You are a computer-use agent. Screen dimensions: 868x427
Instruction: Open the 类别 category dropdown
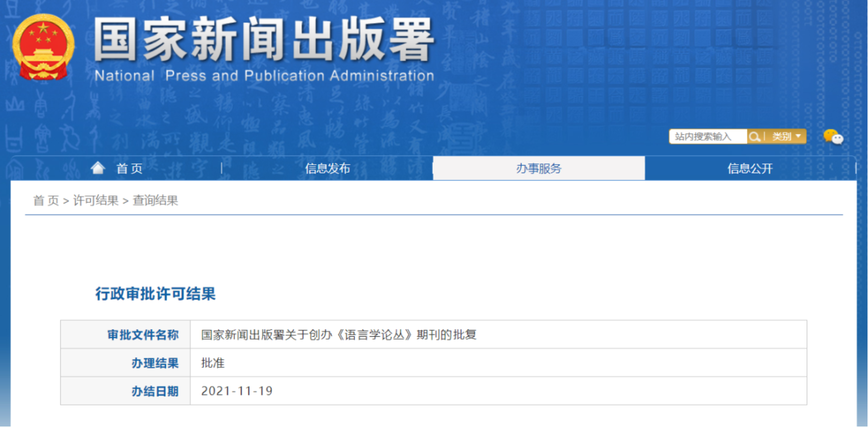786,136
